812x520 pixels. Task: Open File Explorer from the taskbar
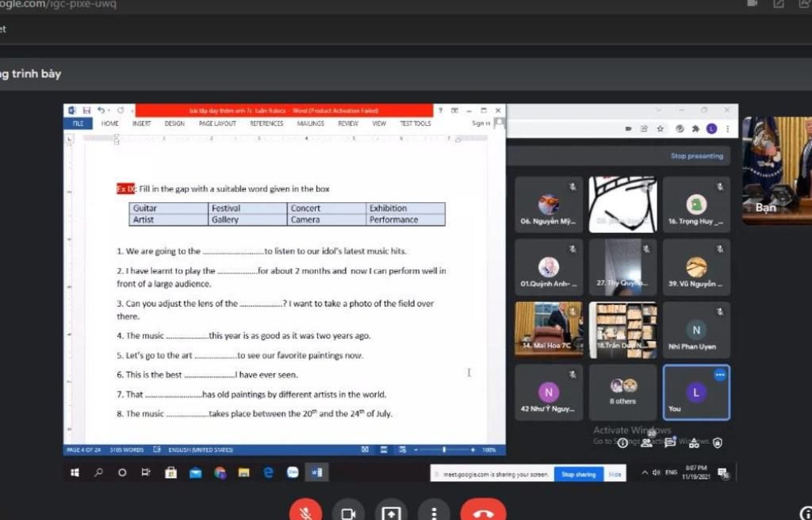[244, 472]
